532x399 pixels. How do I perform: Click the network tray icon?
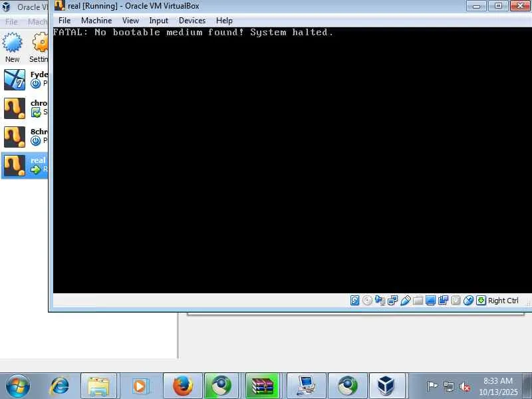click(x=449, y=386)
